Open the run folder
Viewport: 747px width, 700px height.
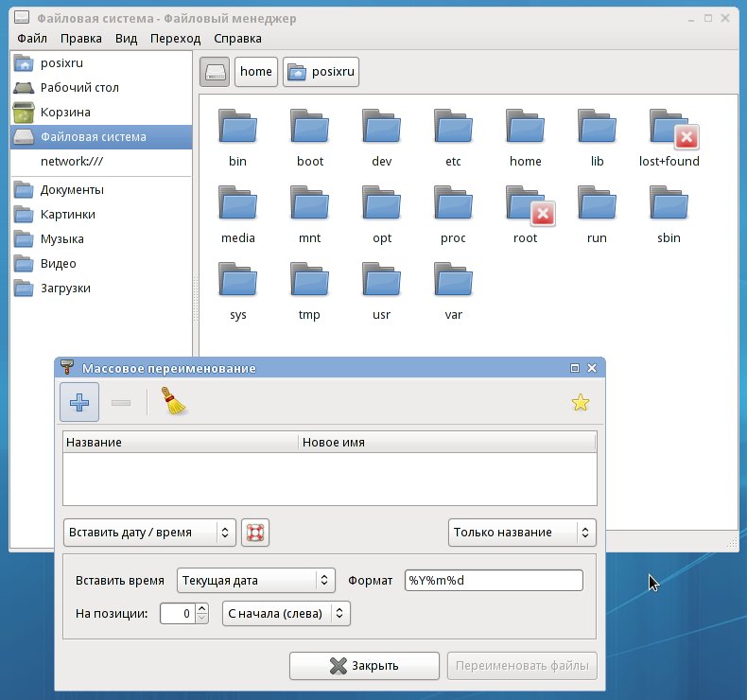tap(597, 214)
